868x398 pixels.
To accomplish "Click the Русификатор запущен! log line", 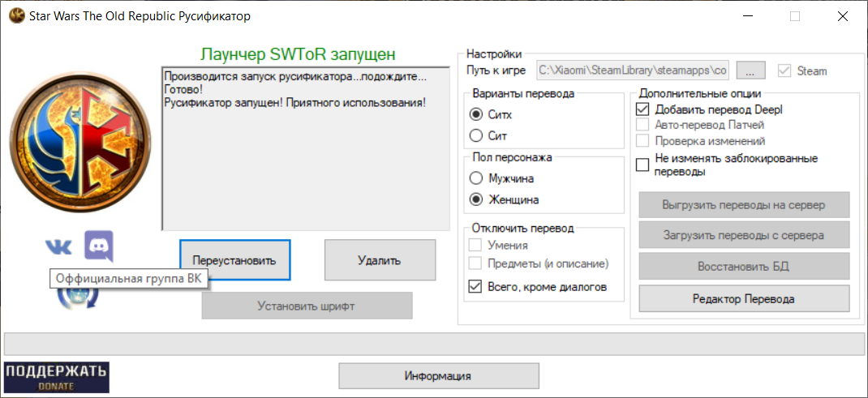I will (295, 103).
